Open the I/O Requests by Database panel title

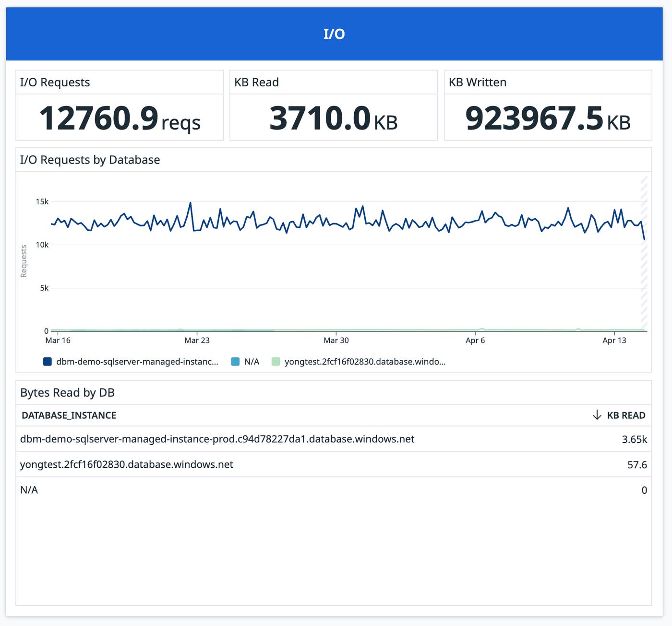click(90, 160)
